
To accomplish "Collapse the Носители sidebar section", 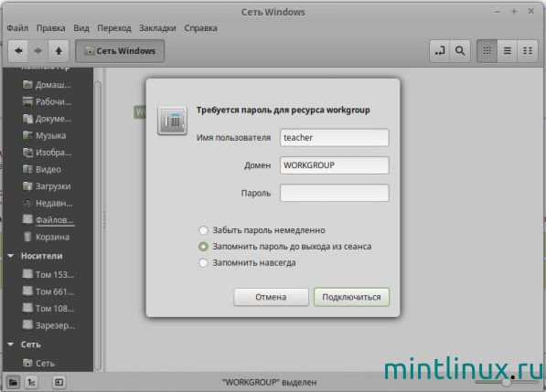I will pos(11,256).
